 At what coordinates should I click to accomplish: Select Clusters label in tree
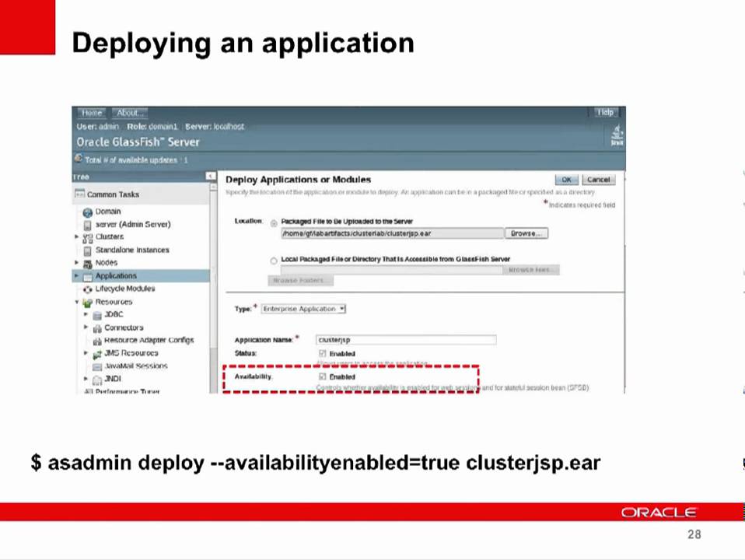point(110,236)
